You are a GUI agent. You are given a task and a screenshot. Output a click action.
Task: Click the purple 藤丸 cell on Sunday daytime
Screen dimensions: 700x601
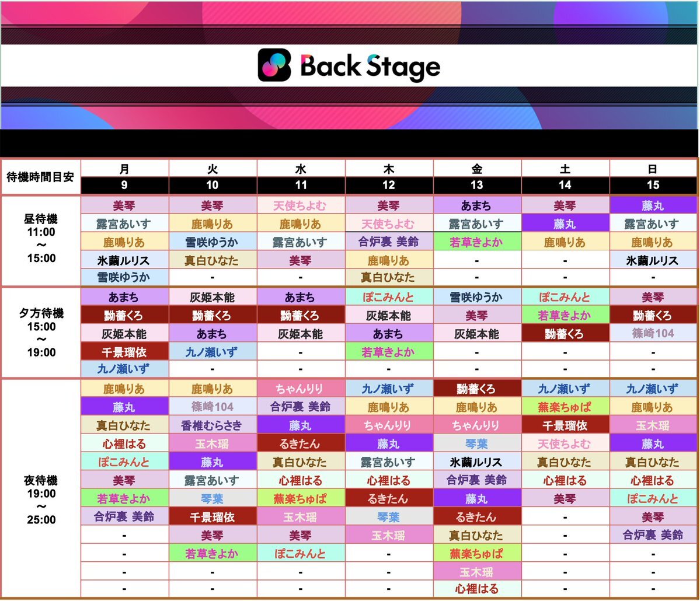tap(653, 205)
